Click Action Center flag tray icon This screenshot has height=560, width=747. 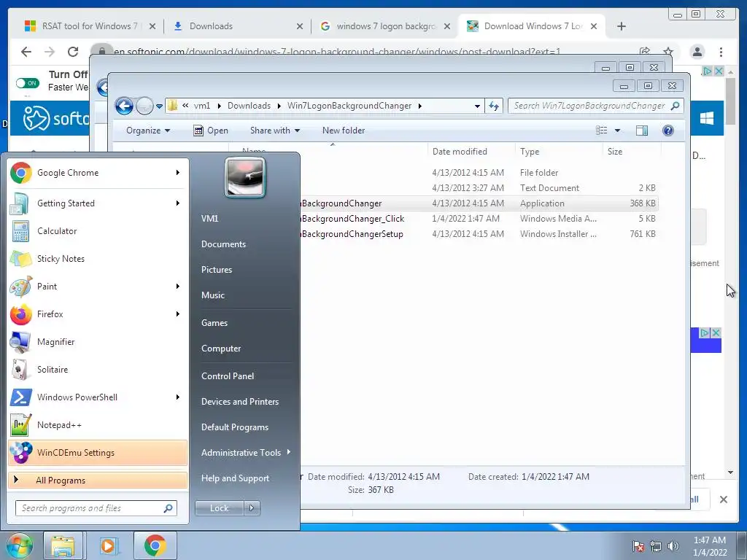coord(638,546)
